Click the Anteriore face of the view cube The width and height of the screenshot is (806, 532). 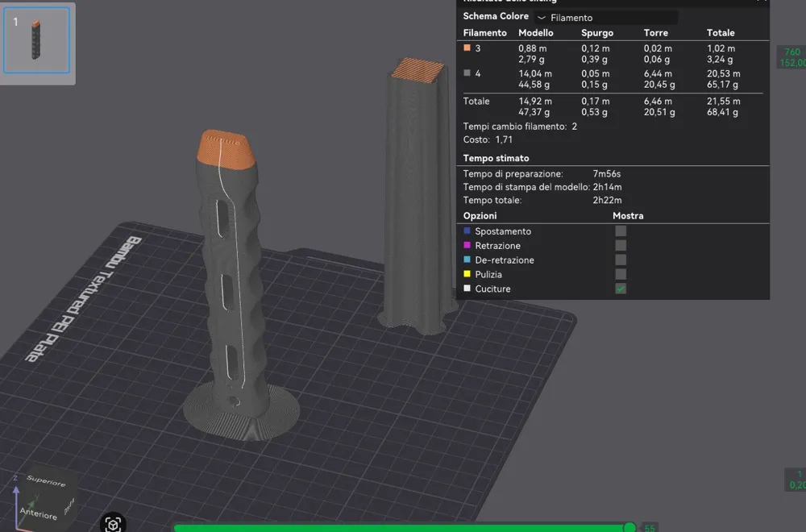coord(38,512)
